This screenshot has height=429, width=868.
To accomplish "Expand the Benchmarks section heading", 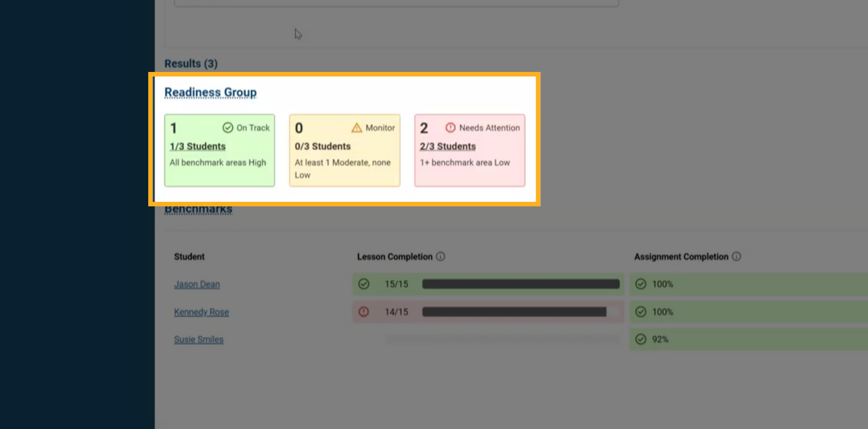I will coord(198,209).
